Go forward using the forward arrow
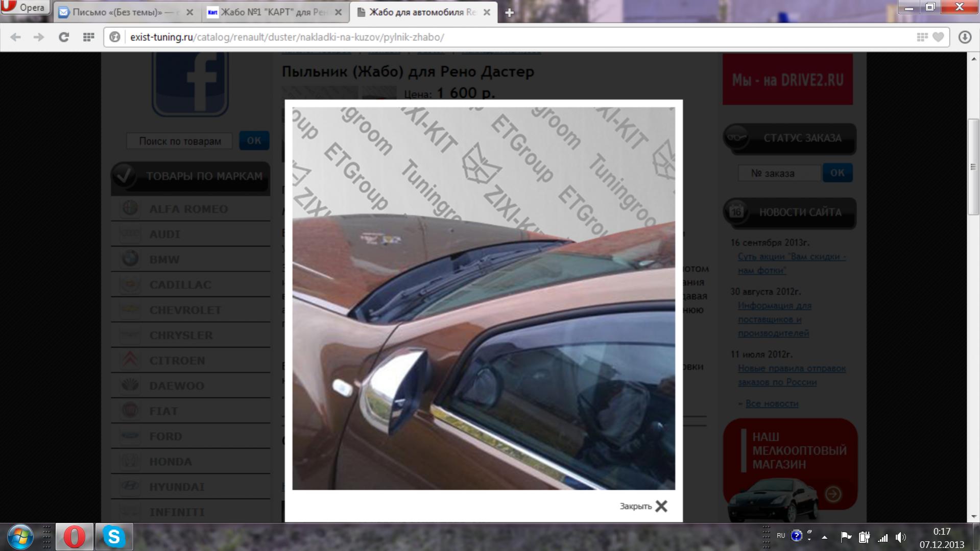The height and width of the screenshot is (551, 980). (39, 37)
